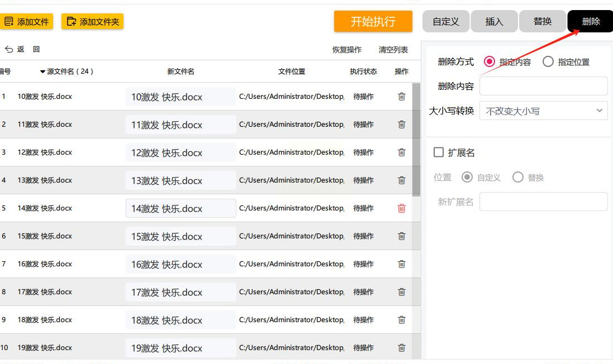Screen dimensions: 613x364
Task: Click trash icon of 16激发 快乐.docx row
Action: point(402,264)
